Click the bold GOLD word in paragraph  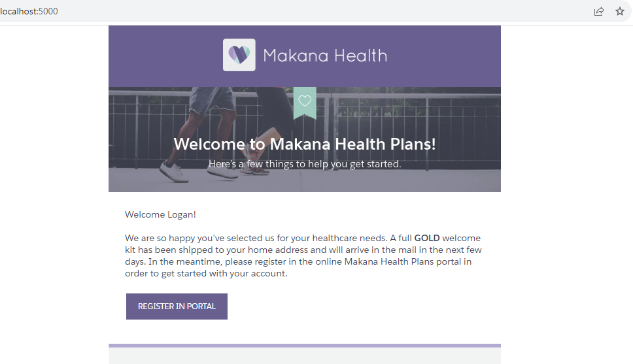tap(426, 238)
